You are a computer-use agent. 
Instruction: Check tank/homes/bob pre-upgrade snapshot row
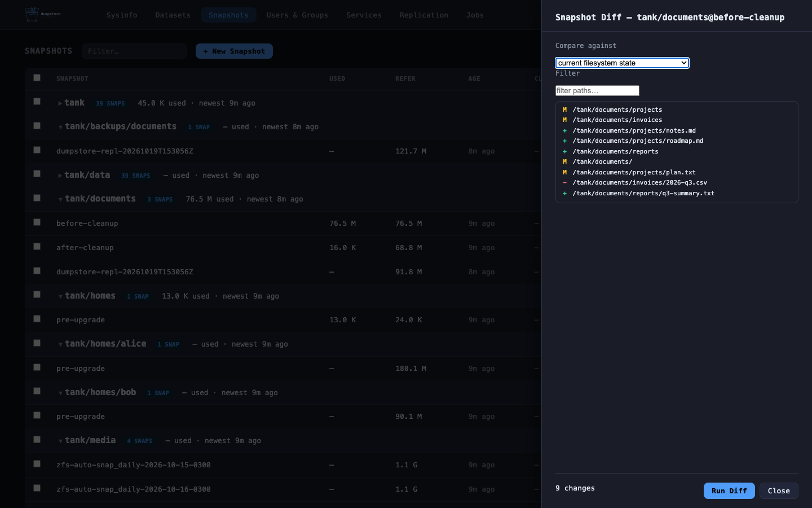tap(37, 415)
